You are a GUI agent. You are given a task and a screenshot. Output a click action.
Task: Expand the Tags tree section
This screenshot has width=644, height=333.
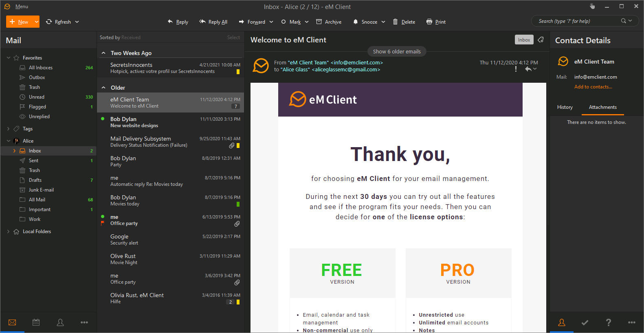click(8, 129)
